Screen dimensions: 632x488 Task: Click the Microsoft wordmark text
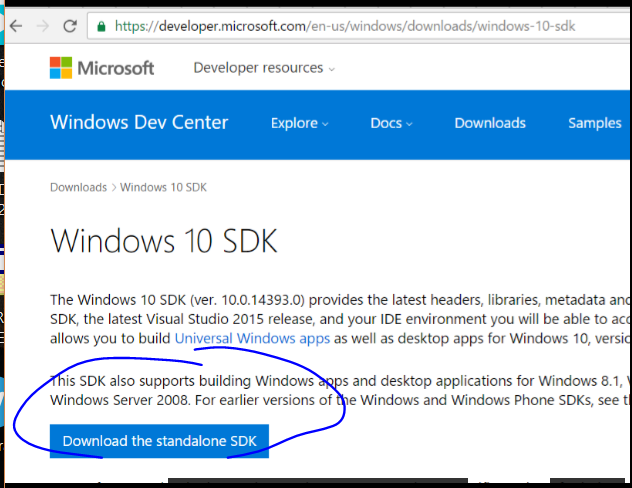click(x=117, y=68)
